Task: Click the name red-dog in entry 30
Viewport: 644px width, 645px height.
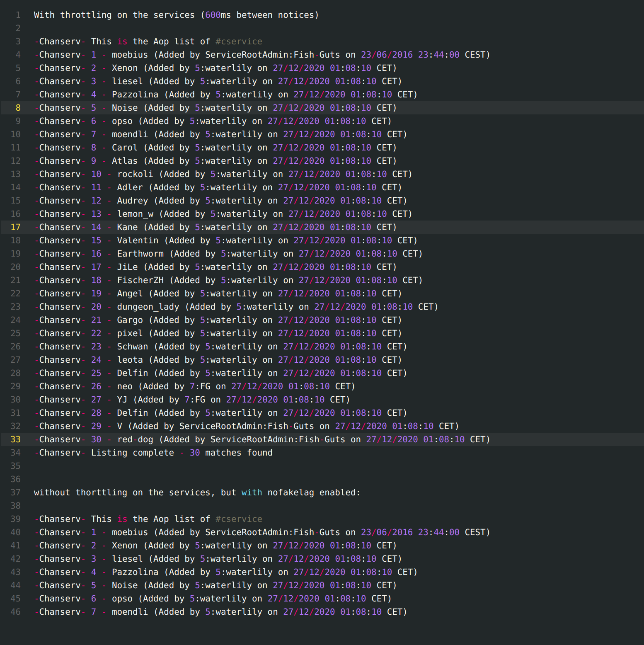Action: [135, 439]
